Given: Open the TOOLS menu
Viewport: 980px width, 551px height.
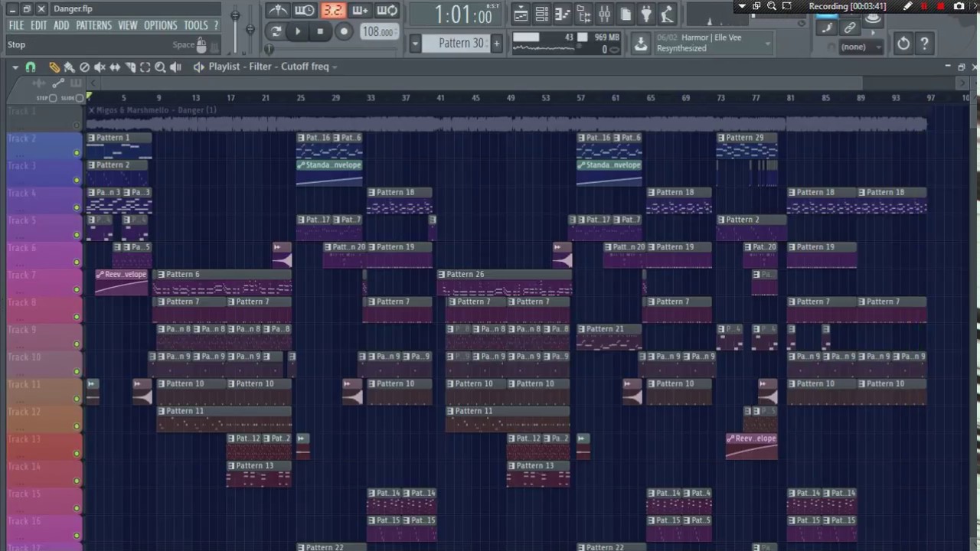Looking at the screenshot, I should (x=196, y=25).
